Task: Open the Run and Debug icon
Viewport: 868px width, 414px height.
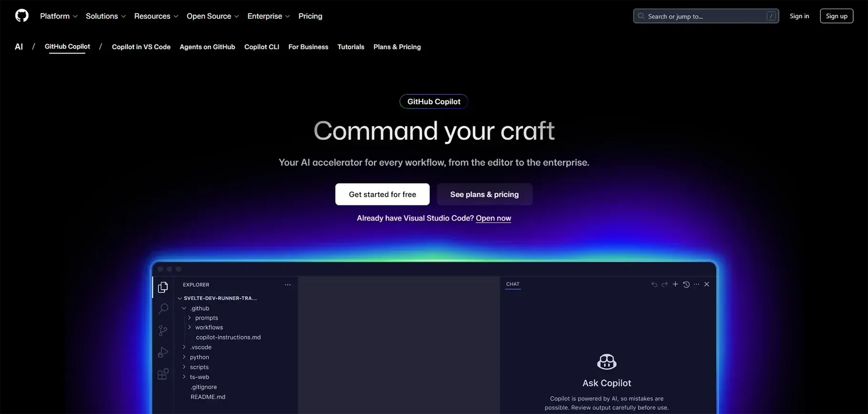Action: pos(163,353)
